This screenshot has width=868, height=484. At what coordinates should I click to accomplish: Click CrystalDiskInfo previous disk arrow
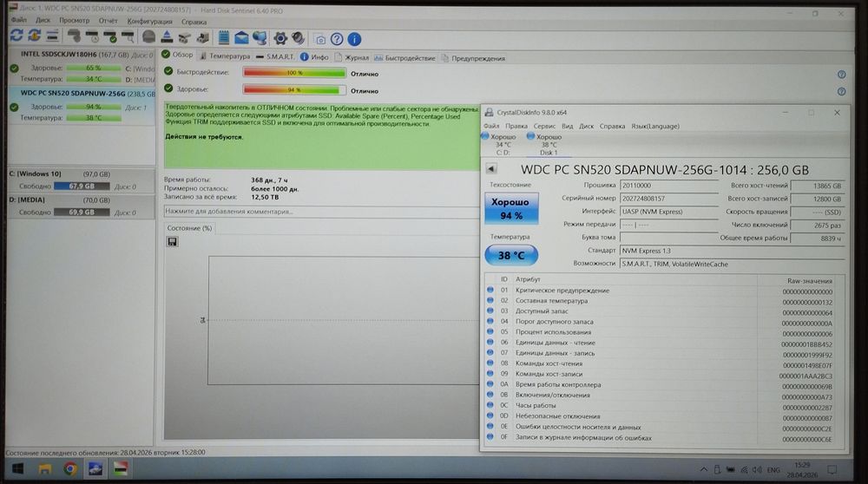pyautogui.click(x=491, y=169)
